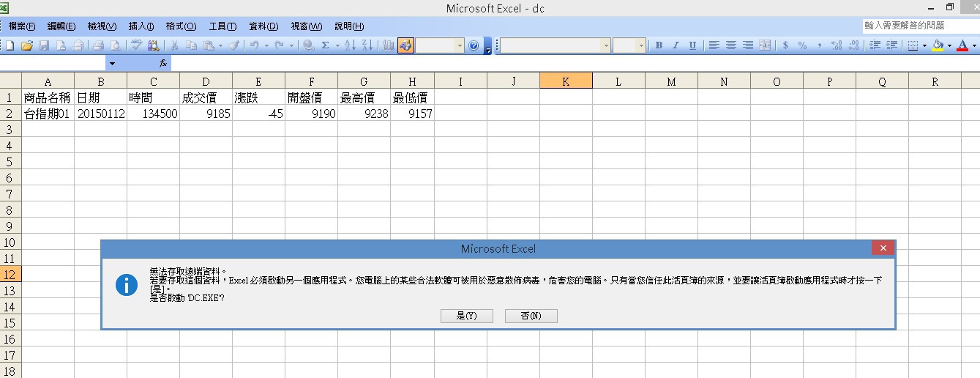980x378 pixels.
Task: Click the Copy icon
Action: click(x=191, y=45)
